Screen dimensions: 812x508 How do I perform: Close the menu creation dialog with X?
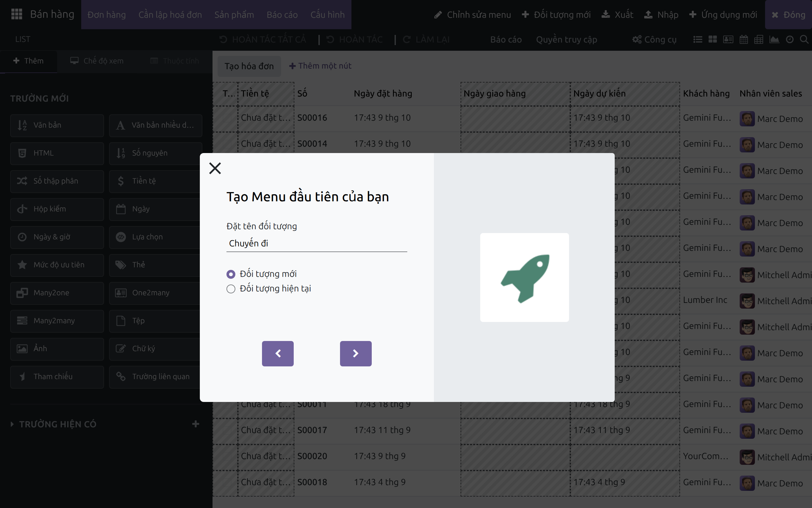point(215,168)
